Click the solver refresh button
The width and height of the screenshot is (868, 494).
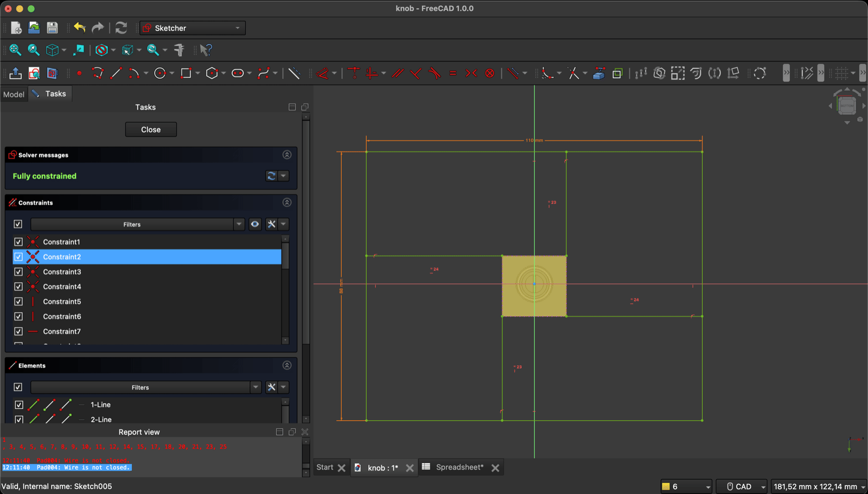click(272, 176)
